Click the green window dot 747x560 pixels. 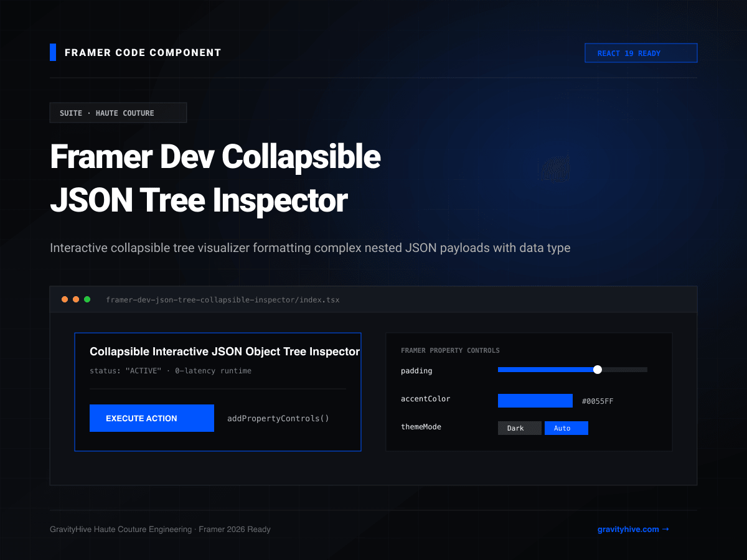point(87,299)
